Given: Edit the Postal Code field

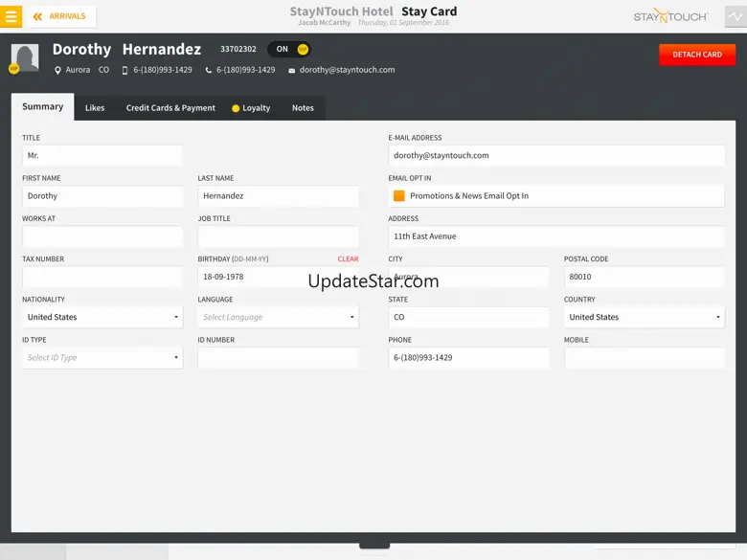Looking at the screenshot, I should click(x=645, y=278).
